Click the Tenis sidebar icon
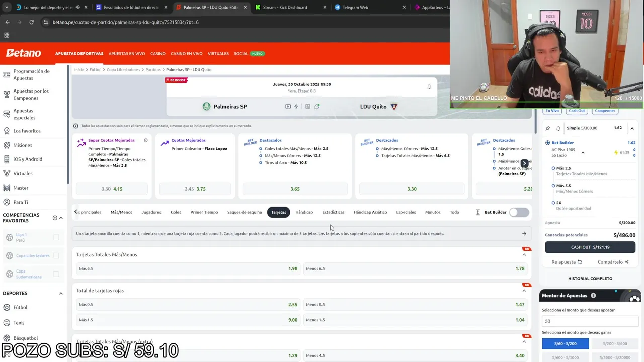Screen dimensions: 644x362 [x=7, y=323]
